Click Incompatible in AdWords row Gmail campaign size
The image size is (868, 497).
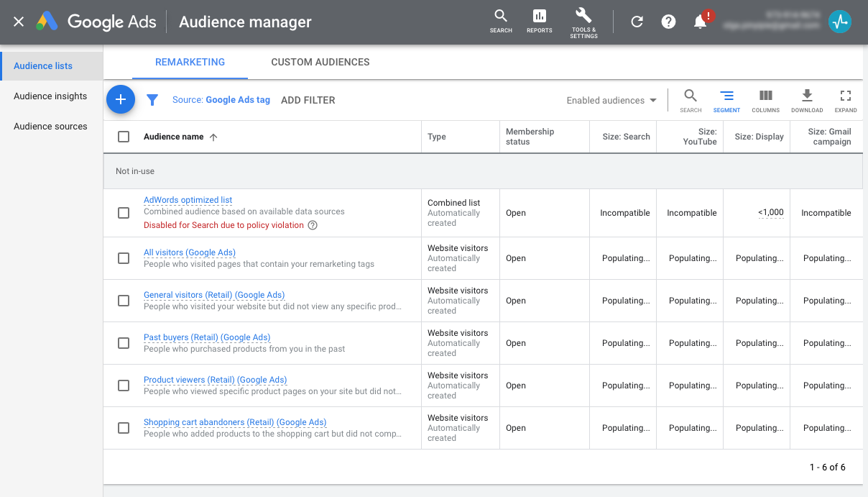826,213
